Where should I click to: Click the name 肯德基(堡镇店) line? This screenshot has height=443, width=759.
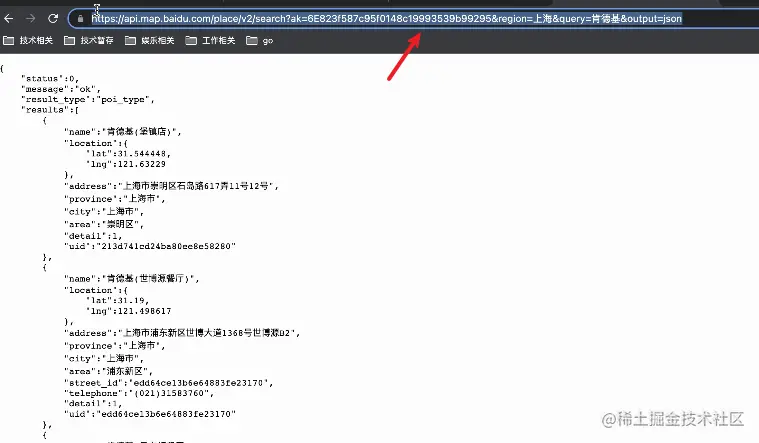tap(122, 131)
